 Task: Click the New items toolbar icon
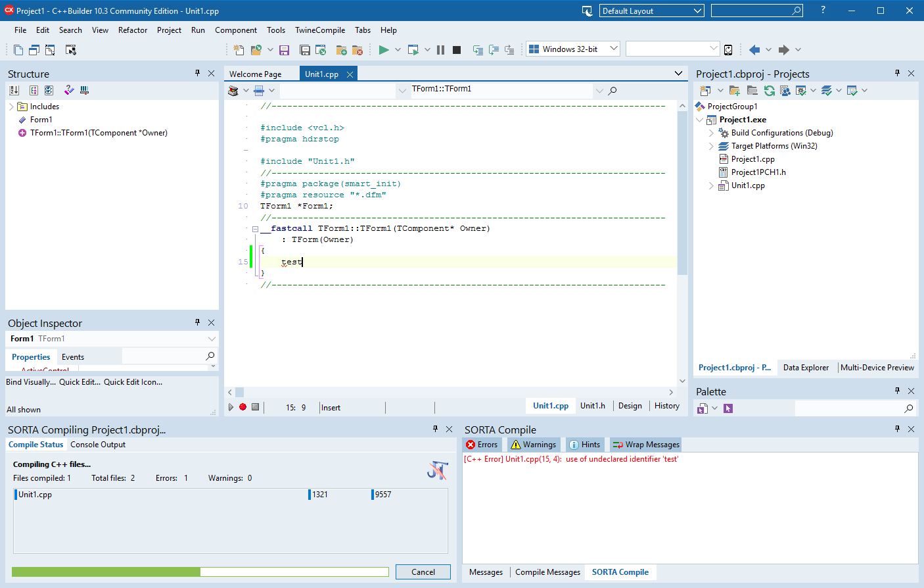click(x=239, y=50)
